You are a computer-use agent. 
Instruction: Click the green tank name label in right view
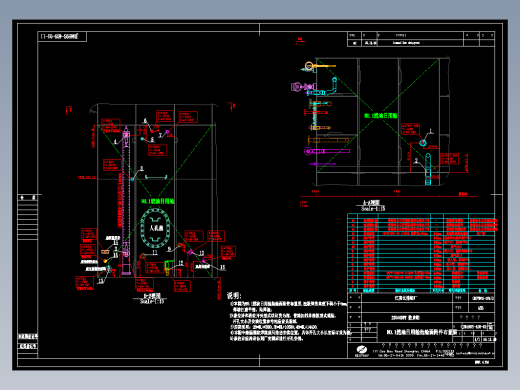pos(380,116)
